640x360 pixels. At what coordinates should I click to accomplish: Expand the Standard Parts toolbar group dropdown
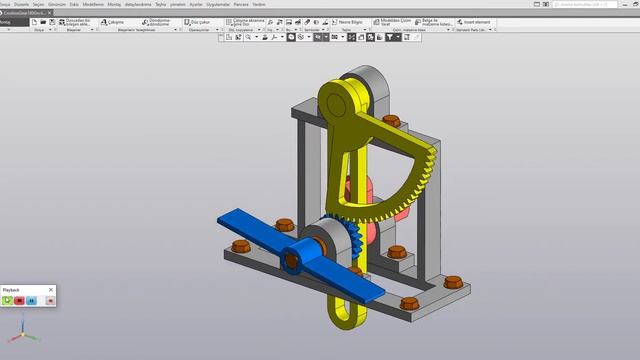490,30
